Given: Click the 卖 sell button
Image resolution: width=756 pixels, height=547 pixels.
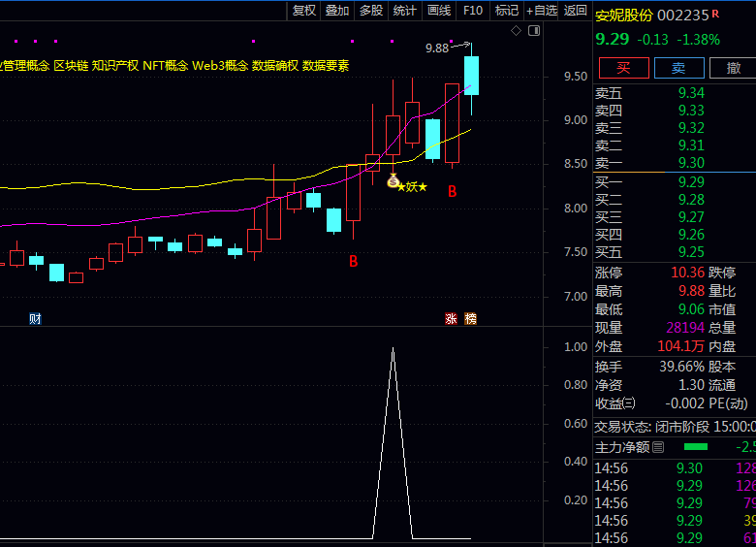Looking at the screenshot, I should click(678, 68).
